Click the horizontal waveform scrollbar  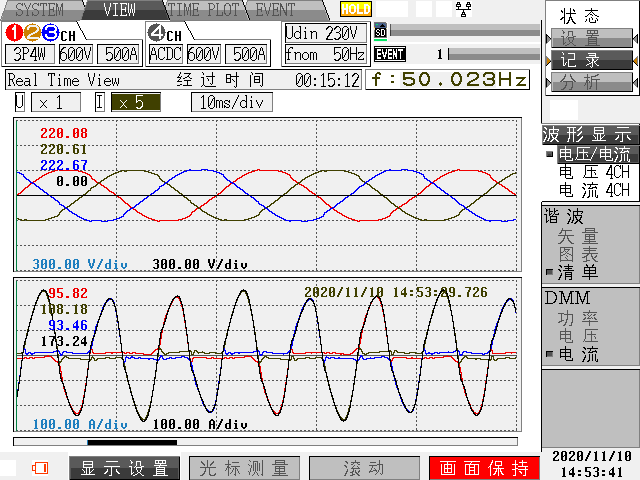265,441
